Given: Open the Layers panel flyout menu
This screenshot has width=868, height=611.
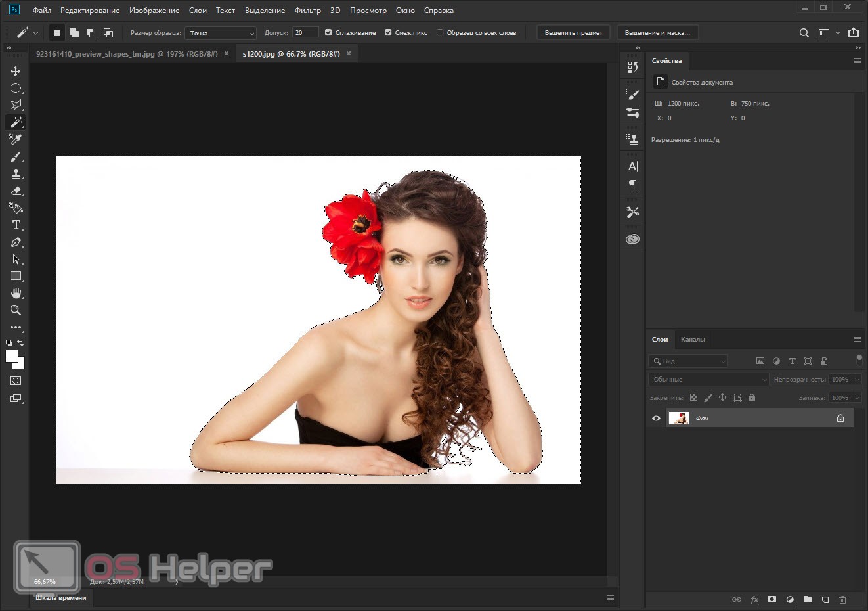Looking at the screenshot, I should pos(857,340).
